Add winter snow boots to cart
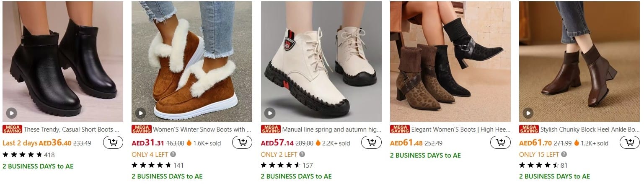644x184 pixels. [242, 143]
